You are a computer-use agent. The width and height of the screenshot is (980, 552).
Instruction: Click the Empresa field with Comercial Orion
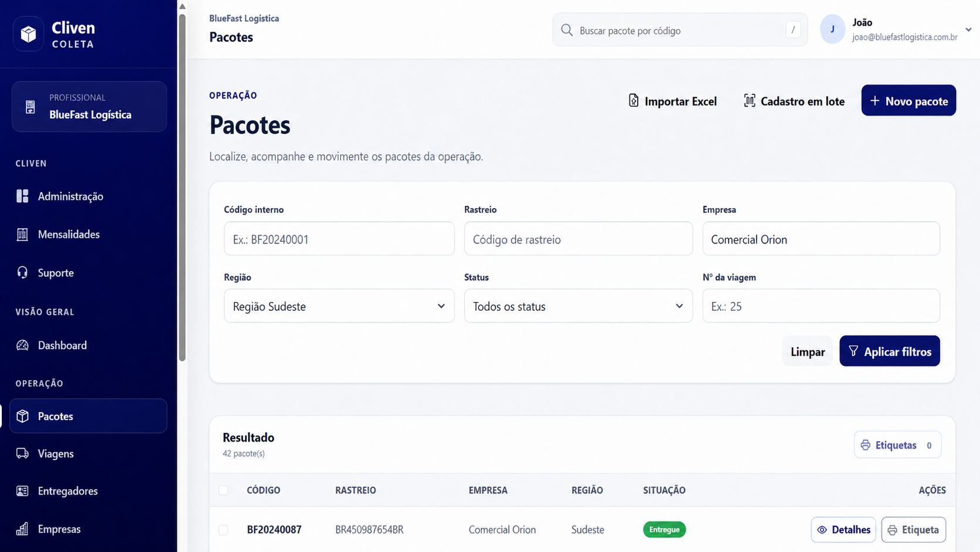click(x=821, y=239)
